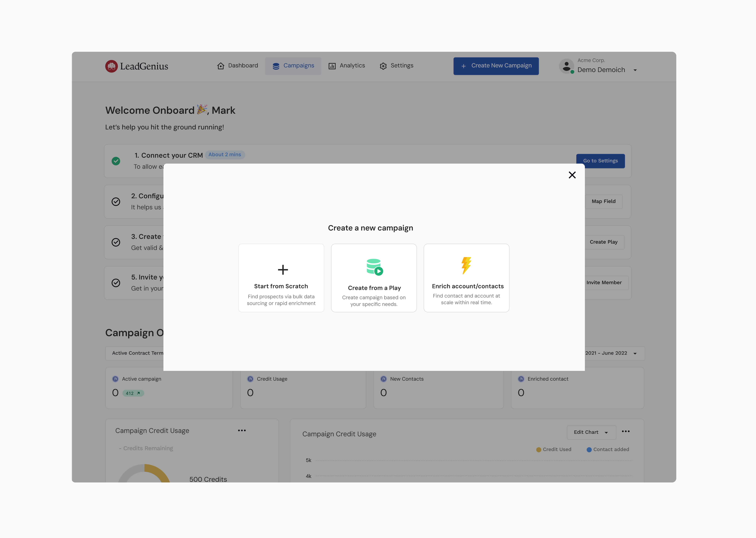Expand the Demo Demoich account dropdown

coord(635,70)
